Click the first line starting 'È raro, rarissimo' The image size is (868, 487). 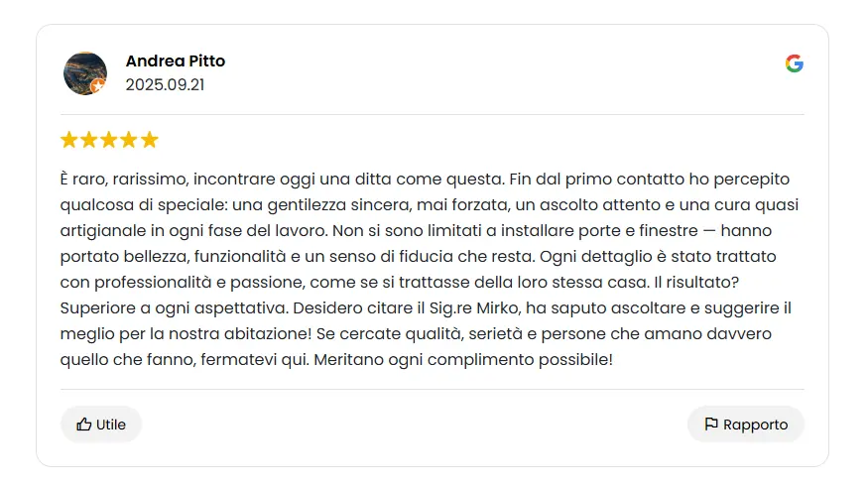[426, 180]
